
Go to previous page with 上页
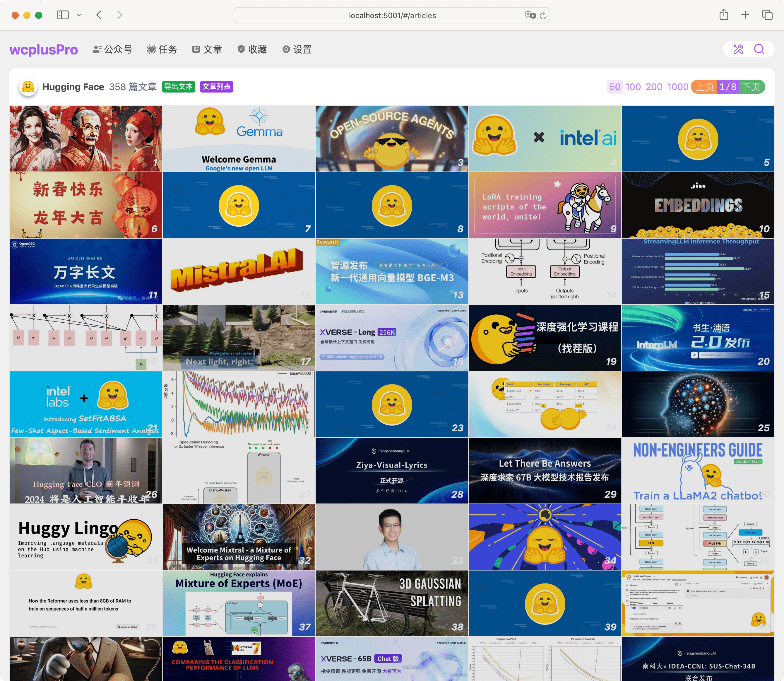click(x=704, y=87)
